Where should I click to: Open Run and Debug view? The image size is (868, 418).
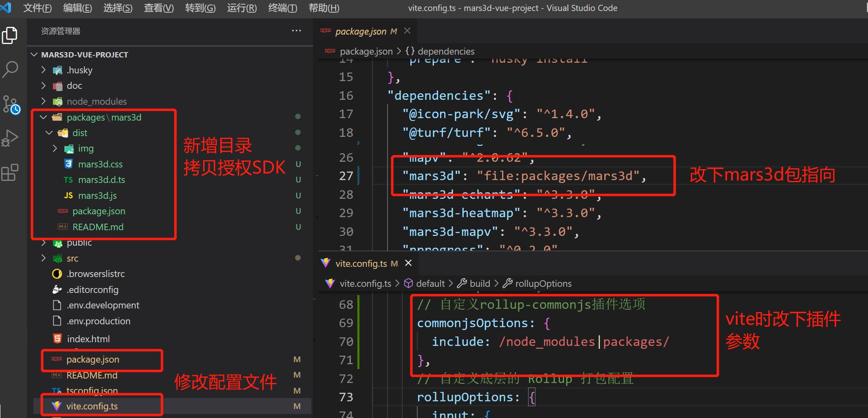[x=10, y=138]
